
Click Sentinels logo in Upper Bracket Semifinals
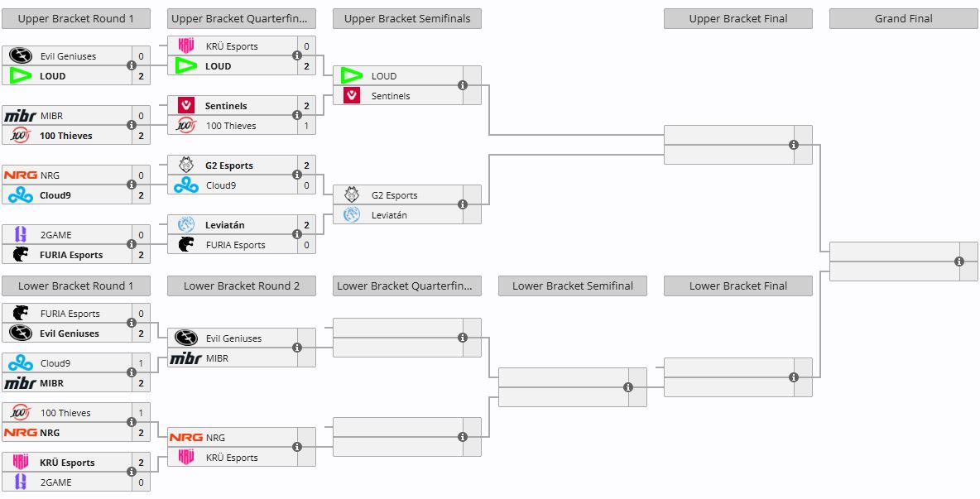352,96
